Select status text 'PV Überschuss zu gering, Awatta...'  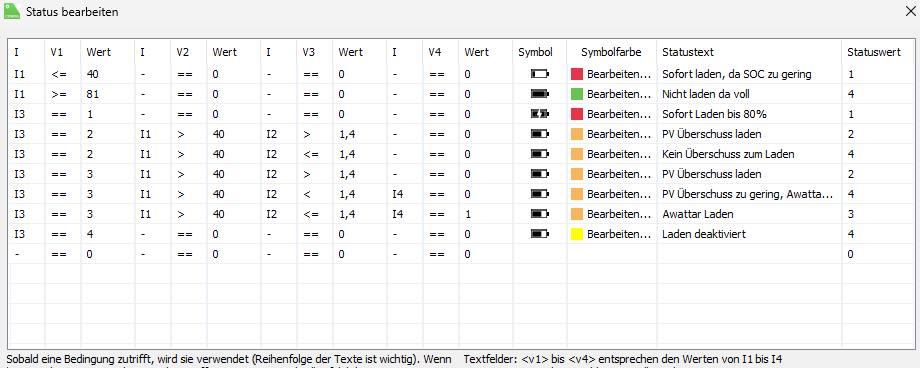click(748, 194)
